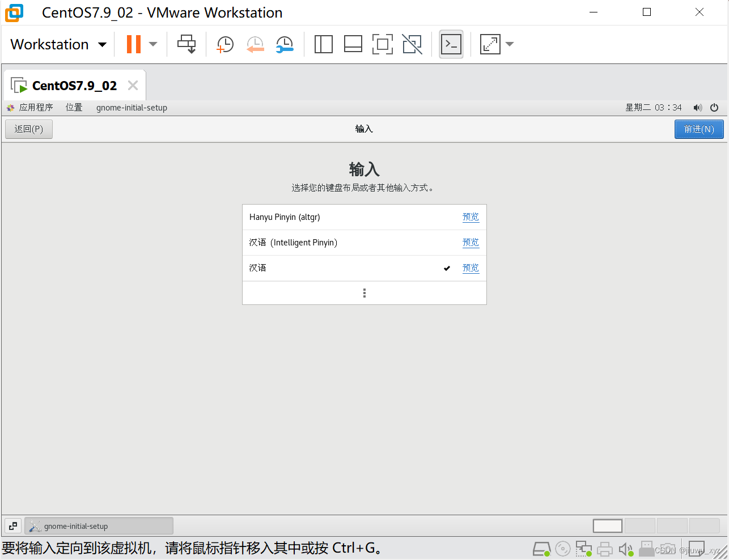Open the gnome-initial-setup top bar menu

[x=132, y=108]
